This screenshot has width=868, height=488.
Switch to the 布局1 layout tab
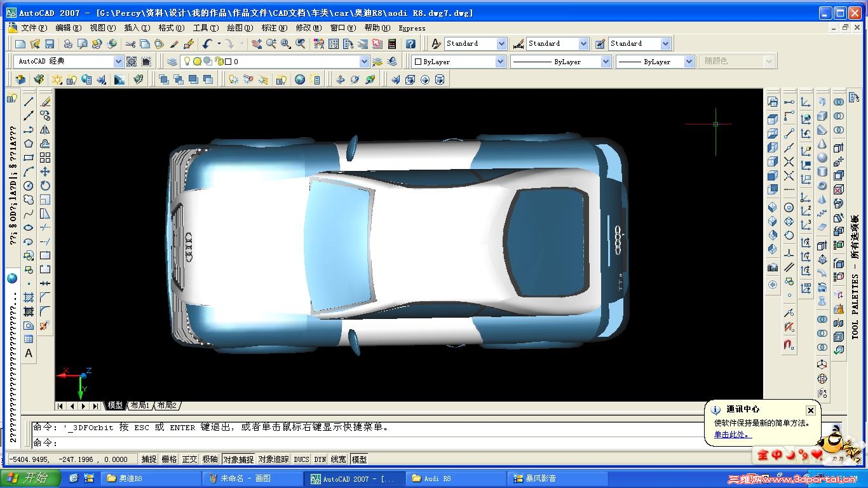pyautogui.click(x=139, y=405)
